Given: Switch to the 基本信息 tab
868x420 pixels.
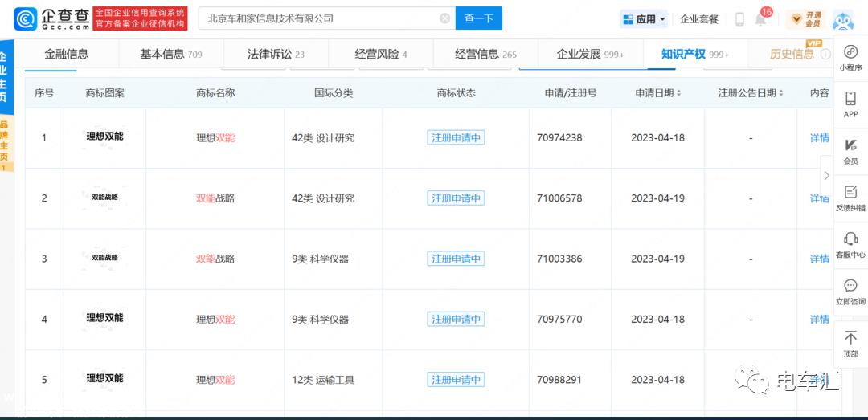Looking at the screenshot, I should [171, 54].
